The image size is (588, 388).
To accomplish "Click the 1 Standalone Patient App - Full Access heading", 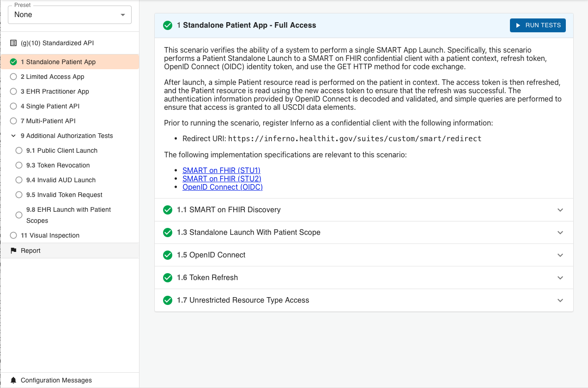I will [x=247, y=25].
